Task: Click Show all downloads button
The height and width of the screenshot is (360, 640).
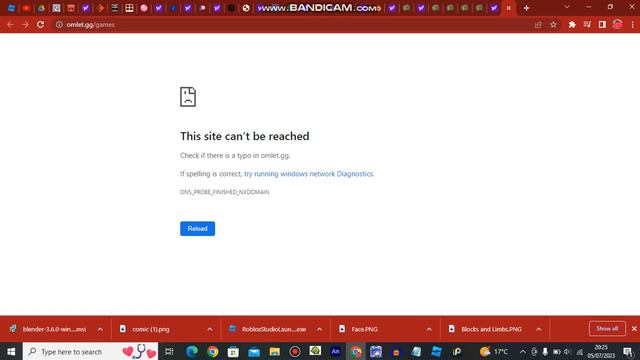Action: pyautogui.click(x=607, y=329)
